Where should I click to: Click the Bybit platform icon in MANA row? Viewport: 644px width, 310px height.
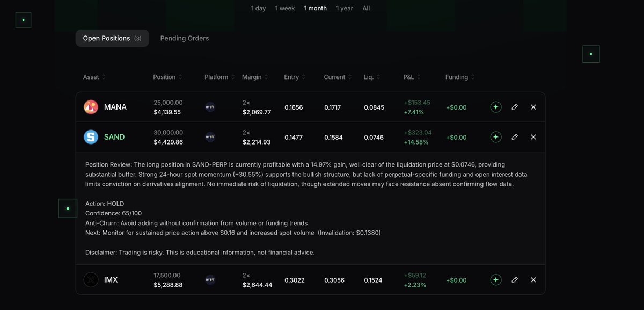pyautogui.click(x=210, y=107)
